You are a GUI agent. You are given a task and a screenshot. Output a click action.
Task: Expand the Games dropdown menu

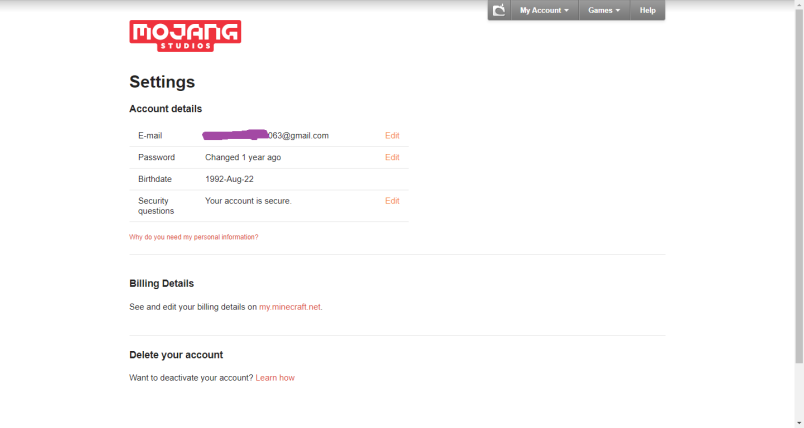(x=604, y=10)
